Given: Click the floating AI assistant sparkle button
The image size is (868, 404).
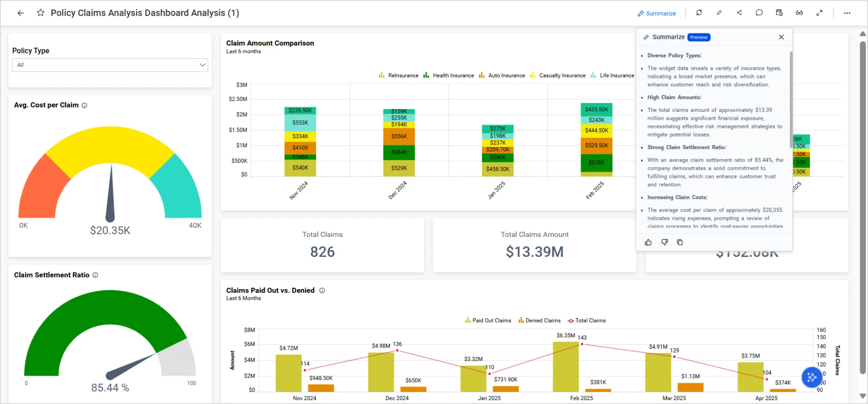Looking at the screenshot, I should pyautogui.click(x=812, y=378).
